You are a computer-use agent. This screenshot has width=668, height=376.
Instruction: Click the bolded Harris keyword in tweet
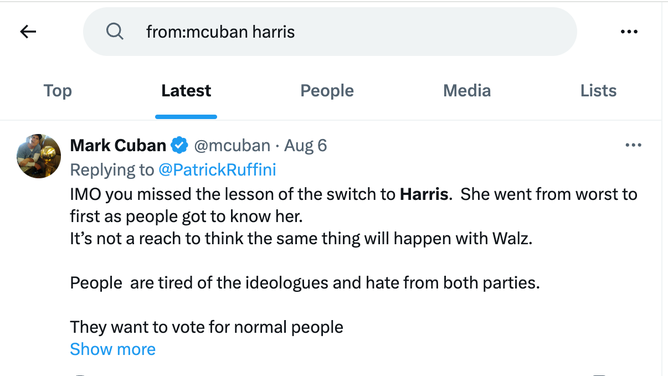[x=424, y=194]
